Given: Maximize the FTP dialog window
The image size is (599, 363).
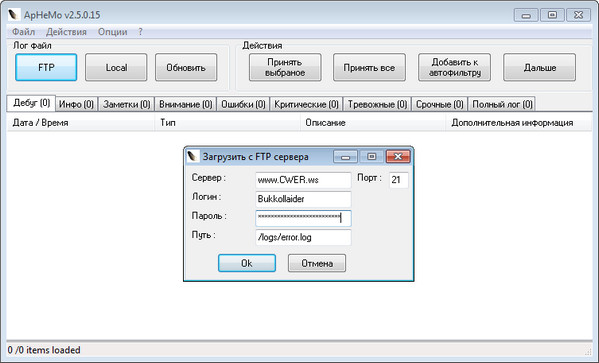Looking at the screenshot, I should [372, 156].
